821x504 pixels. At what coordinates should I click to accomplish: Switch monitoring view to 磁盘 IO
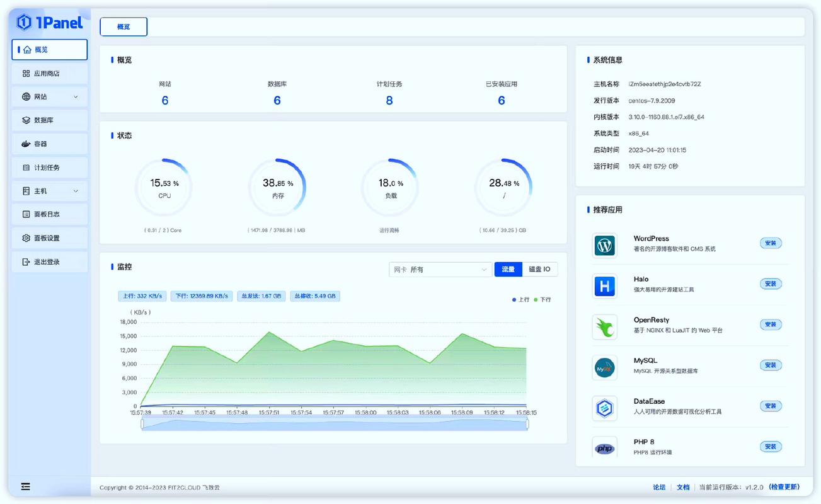[x=541, y=269]
